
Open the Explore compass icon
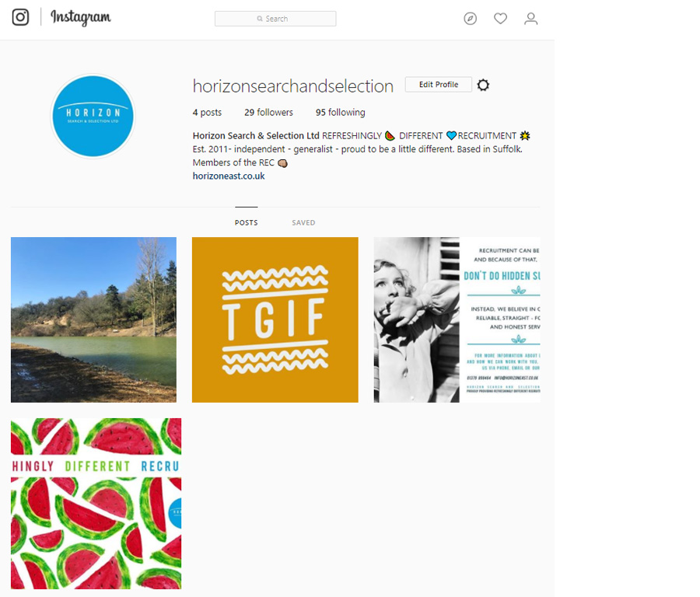470,19
